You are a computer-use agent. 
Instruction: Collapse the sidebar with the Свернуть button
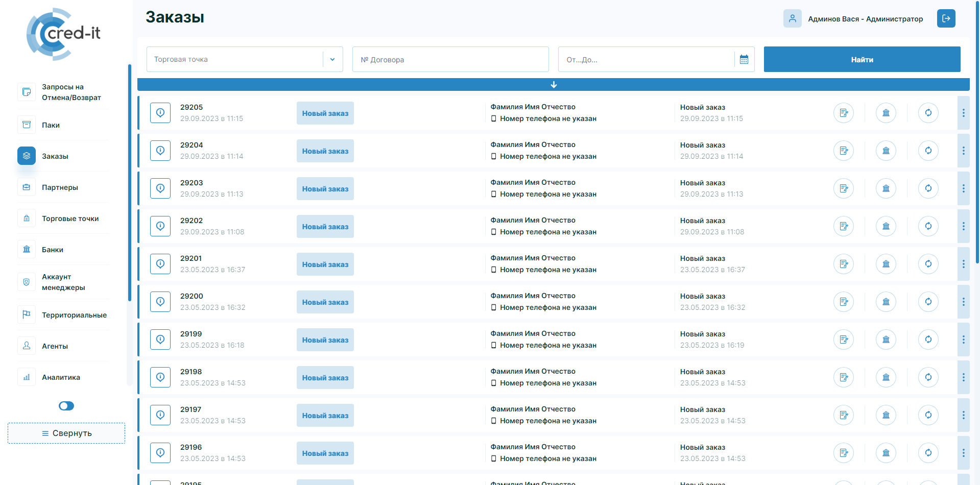[x=66, y=433]
